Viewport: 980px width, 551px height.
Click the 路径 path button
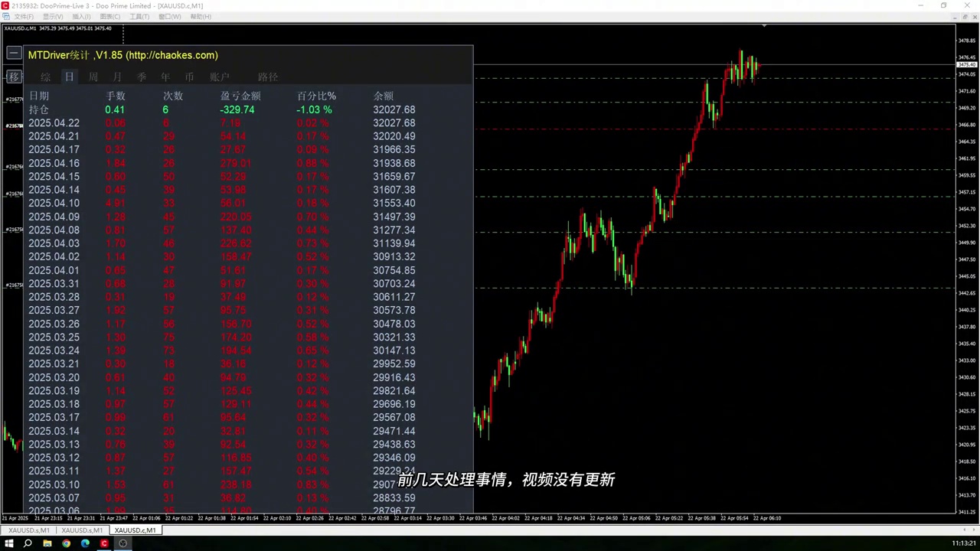click(x=268, y=77)
